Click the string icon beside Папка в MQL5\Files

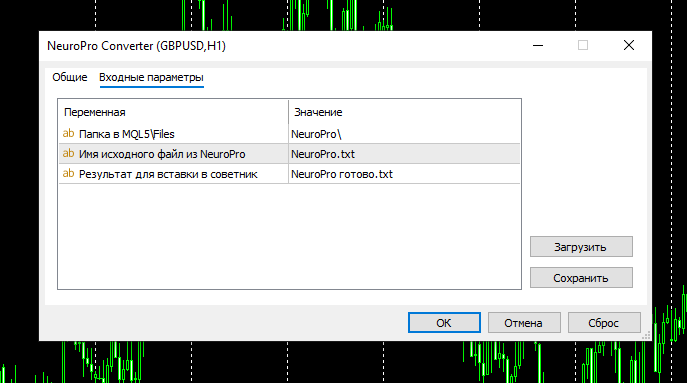coord(68,133)
